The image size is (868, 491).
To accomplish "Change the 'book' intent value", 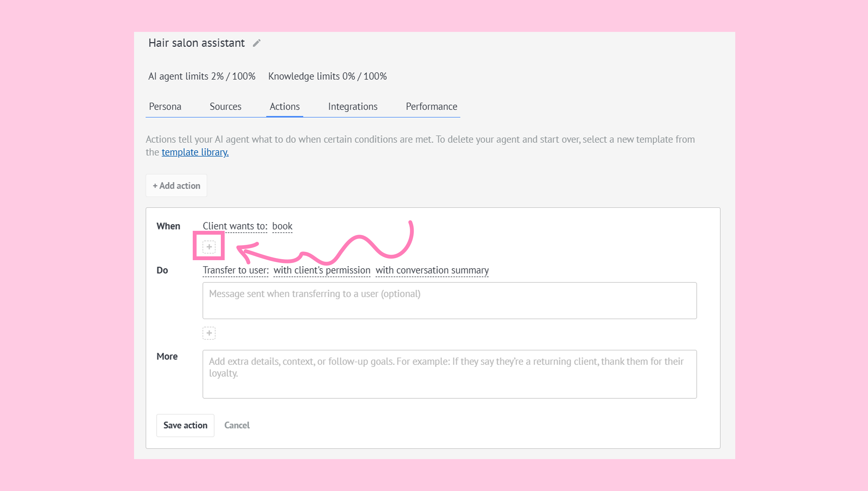I will (x=282, y=226).
